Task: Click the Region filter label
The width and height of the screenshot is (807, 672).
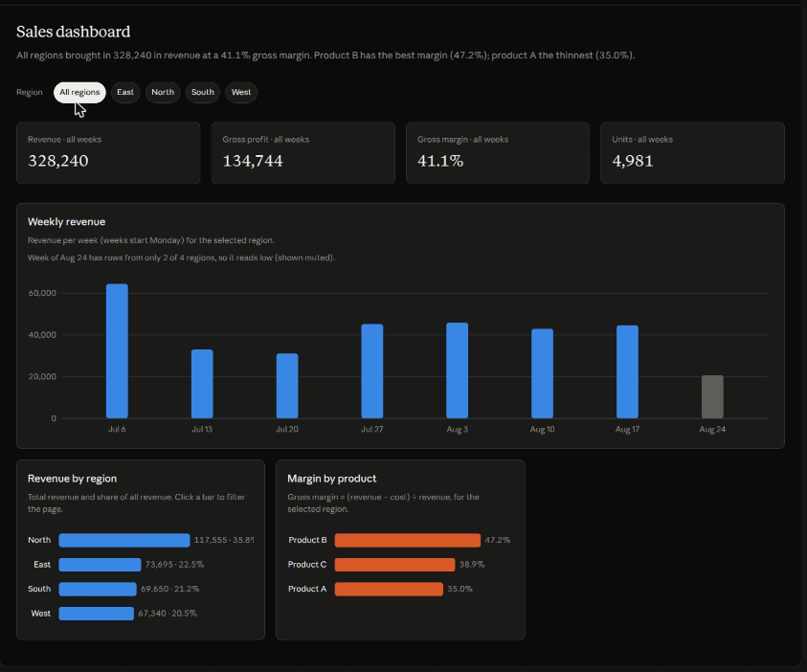Action: 30,93
